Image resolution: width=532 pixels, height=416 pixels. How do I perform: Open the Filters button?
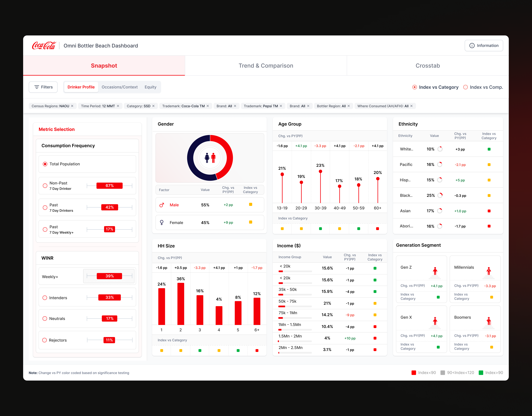coord(43,87)
